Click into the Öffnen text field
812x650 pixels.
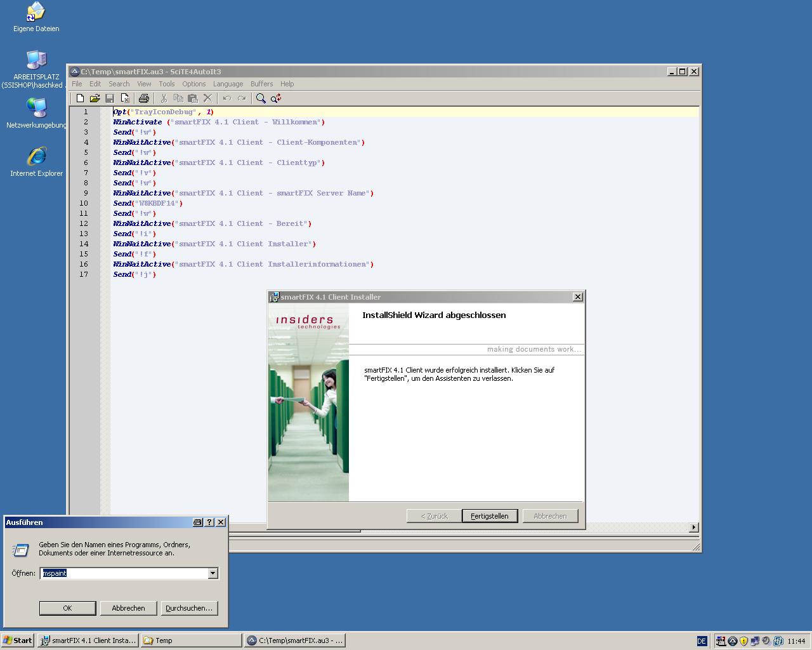tap(124, 573)
